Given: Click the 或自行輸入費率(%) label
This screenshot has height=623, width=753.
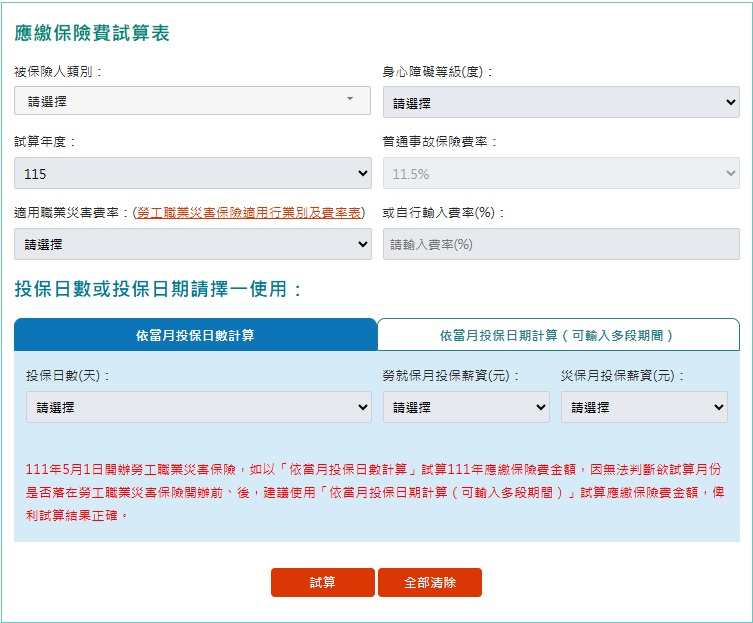Looking at the screenshot, I should (x=444, y=213).
